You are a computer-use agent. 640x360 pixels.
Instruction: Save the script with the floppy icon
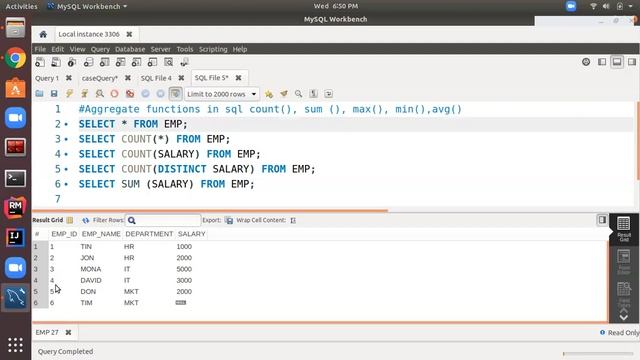[54, 94]
